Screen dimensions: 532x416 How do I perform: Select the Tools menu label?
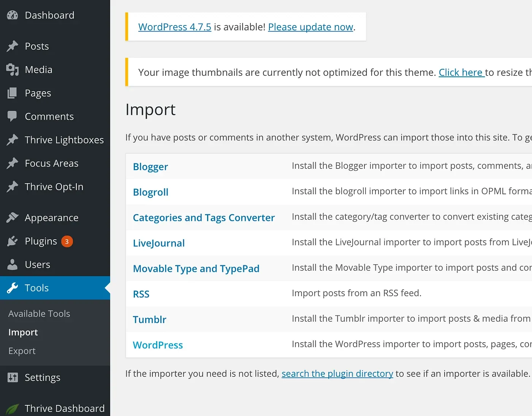click(x=37, y=288)
